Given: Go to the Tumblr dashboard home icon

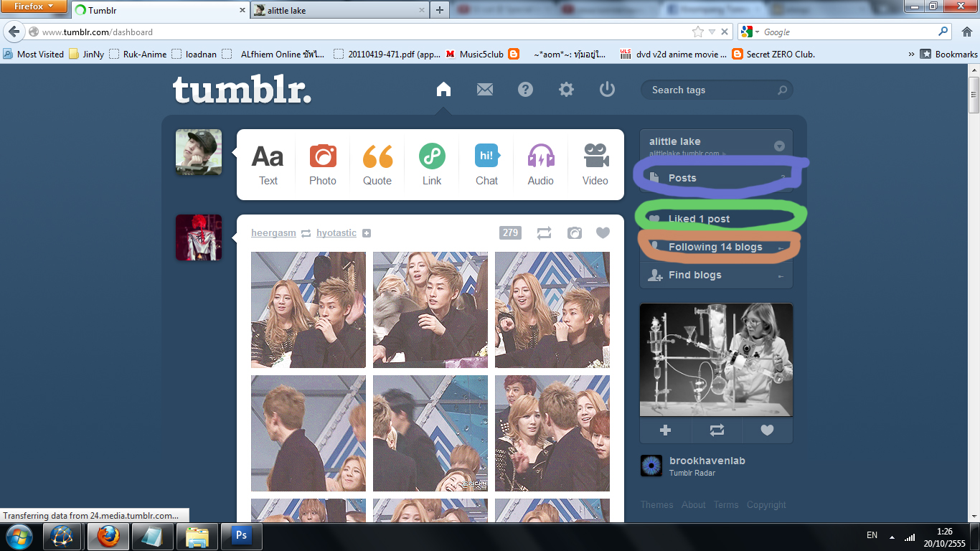Looking at the screenshot, I should 444,89.
